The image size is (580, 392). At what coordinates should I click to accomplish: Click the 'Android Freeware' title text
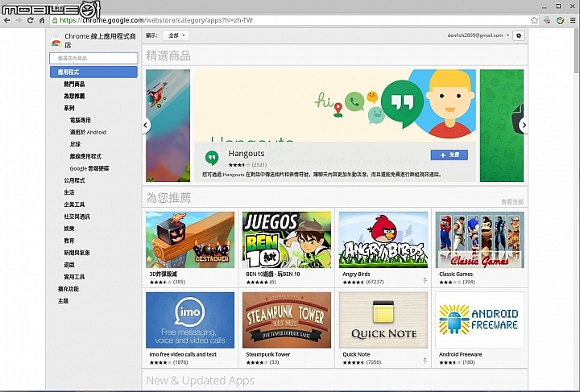coord(460,354)
